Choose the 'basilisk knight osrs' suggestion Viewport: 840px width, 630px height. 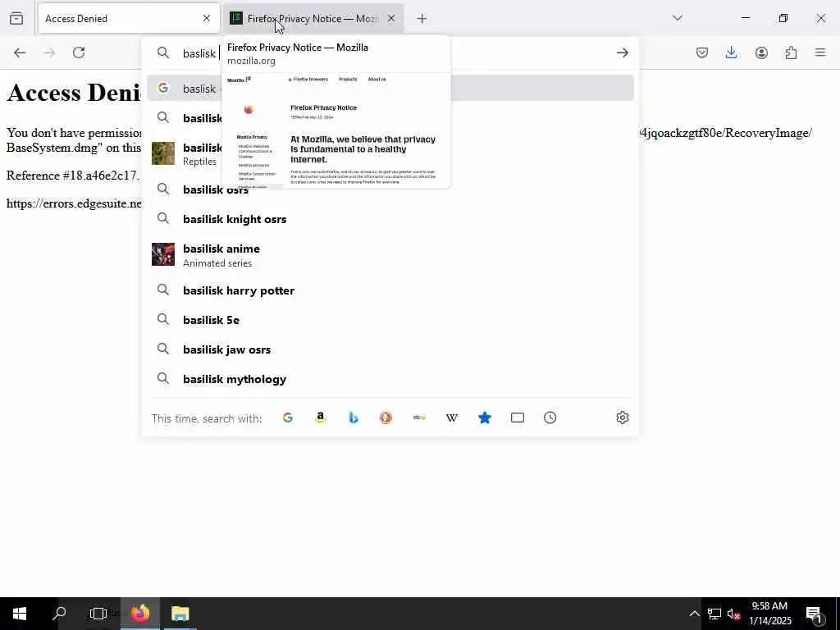pos(390,219)
